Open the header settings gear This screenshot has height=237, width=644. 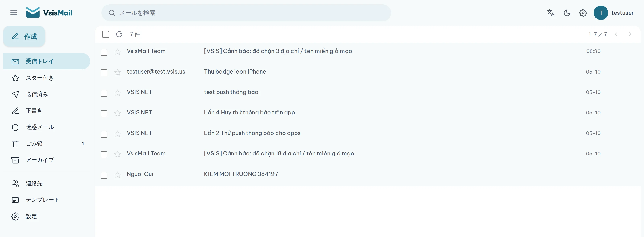583,13
